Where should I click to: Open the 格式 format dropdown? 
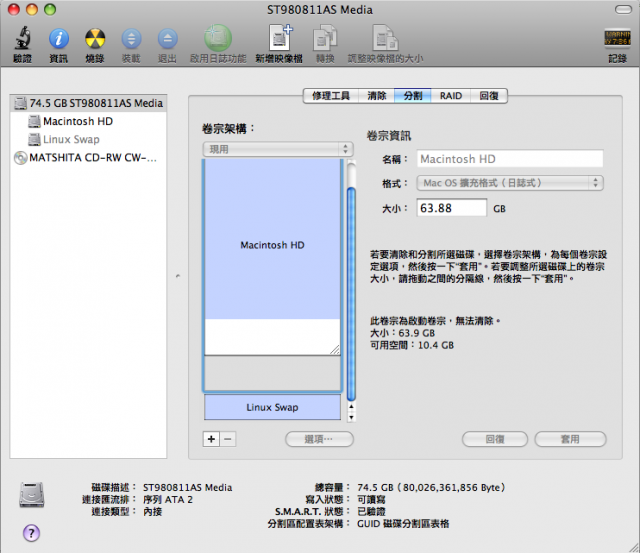pyautogui.click(x=508, y=183)
